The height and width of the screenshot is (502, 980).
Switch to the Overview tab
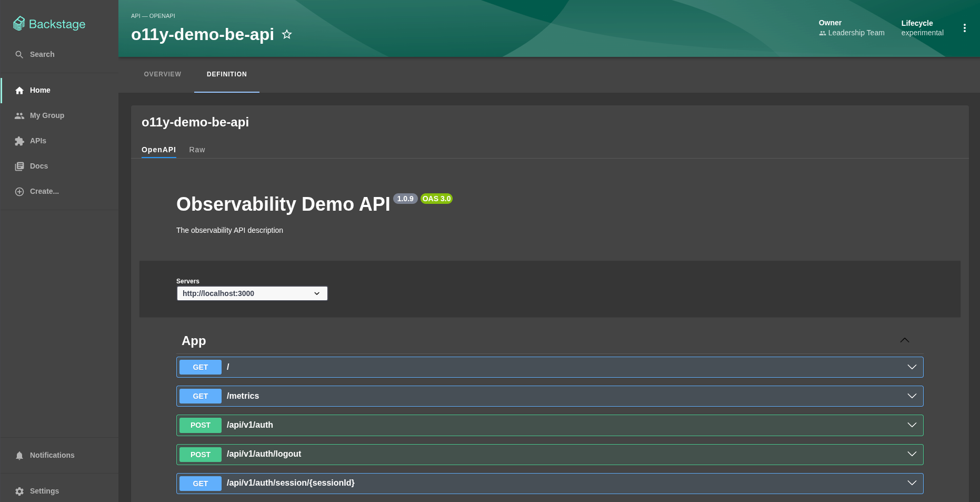pos(163,74)
